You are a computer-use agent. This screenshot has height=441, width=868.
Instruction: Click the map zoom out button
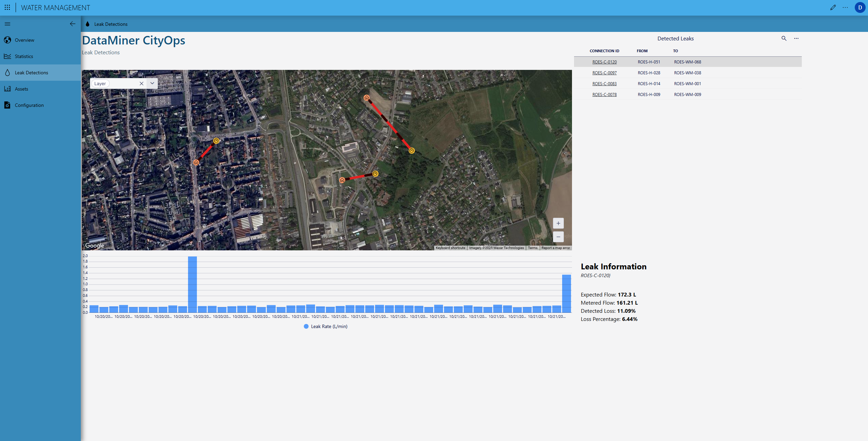coord(558,237)
